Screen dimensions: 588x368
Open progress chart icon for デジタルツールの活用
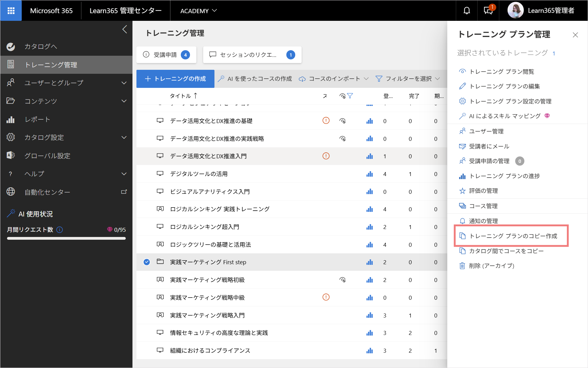click(370, 174)
